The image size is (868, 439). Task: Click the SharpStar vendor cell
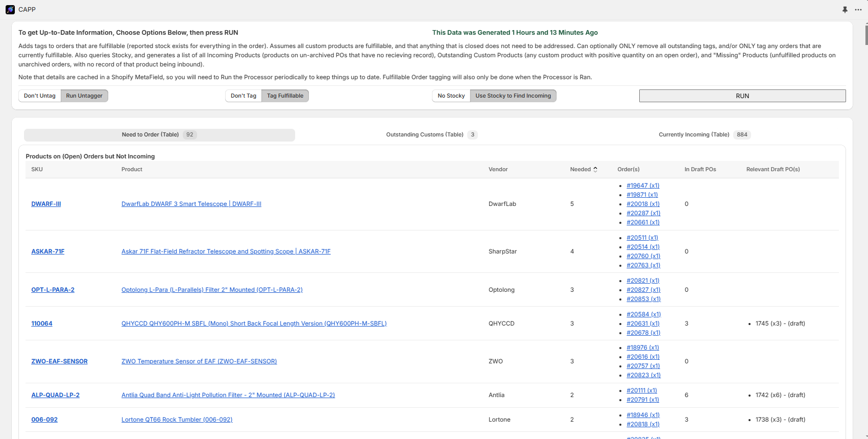502,251
